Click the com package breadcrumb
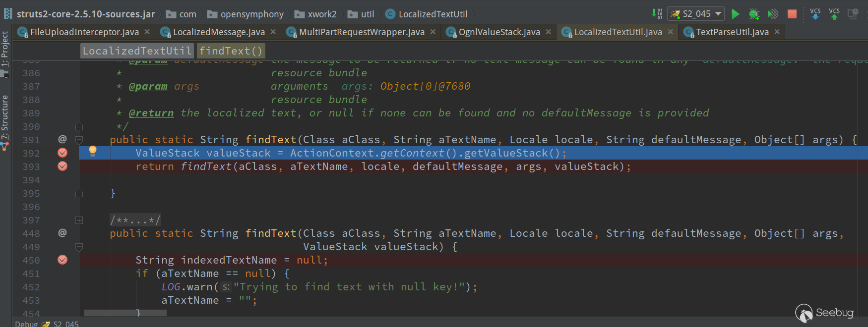868x327 pixels. tap(182, 14)
